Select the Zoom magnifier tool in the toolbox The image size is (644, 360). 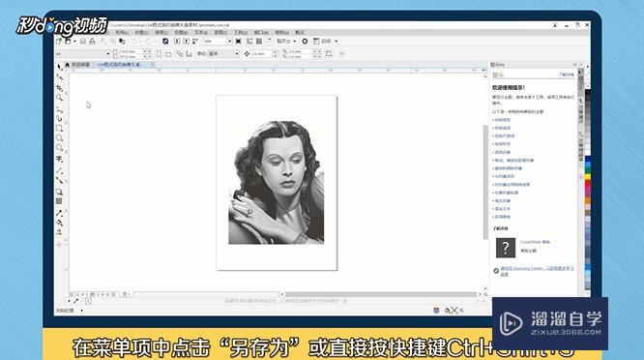[59, 98]
